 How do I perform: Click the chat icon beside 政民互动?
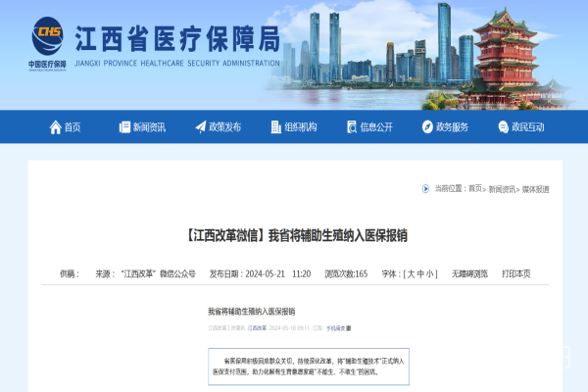504,126
